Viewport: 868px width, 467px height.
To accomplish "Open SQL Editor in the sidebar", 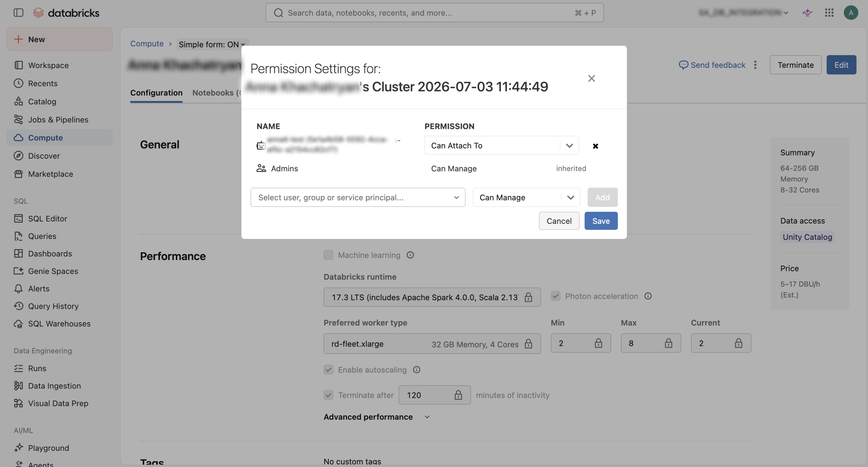I will tap(60, 218).
